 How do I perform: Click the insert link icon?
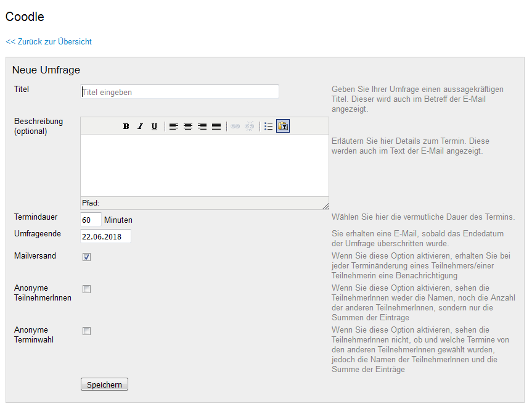[x=235, y=127]
